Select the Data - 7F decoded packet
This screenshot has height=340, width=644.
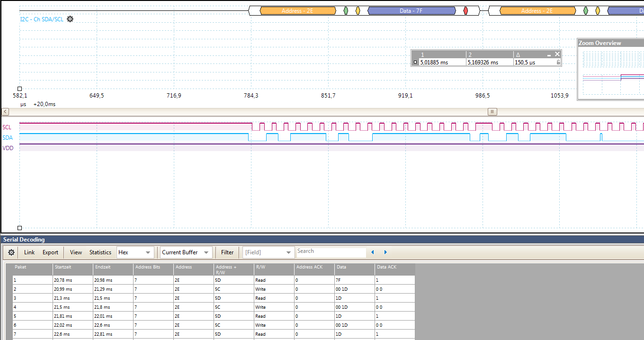411,10
